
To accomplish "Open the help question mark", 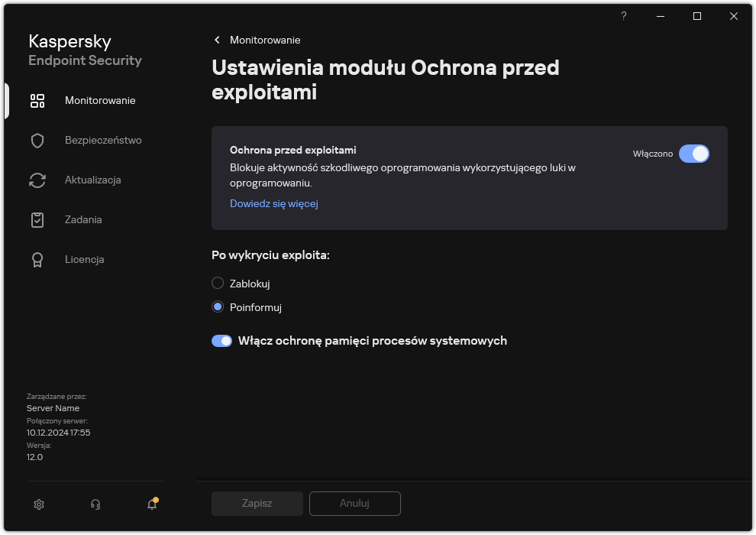I will click(623, 15).
